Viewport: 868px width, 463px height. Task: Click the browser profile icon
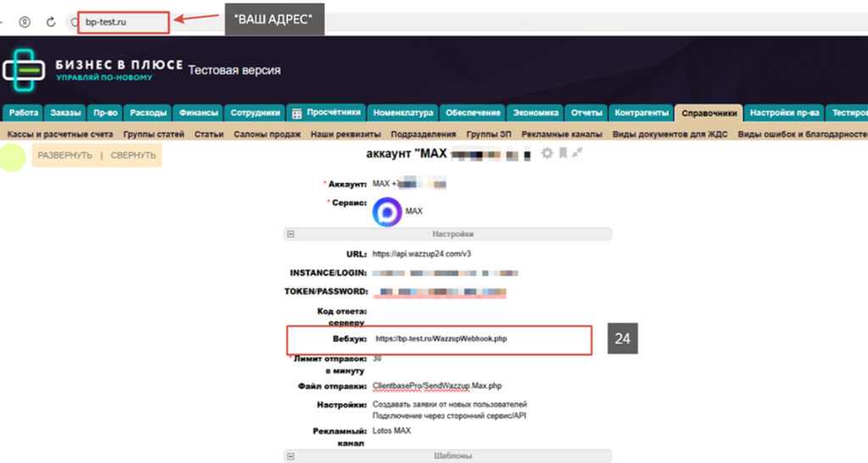(x=25, y=22)
